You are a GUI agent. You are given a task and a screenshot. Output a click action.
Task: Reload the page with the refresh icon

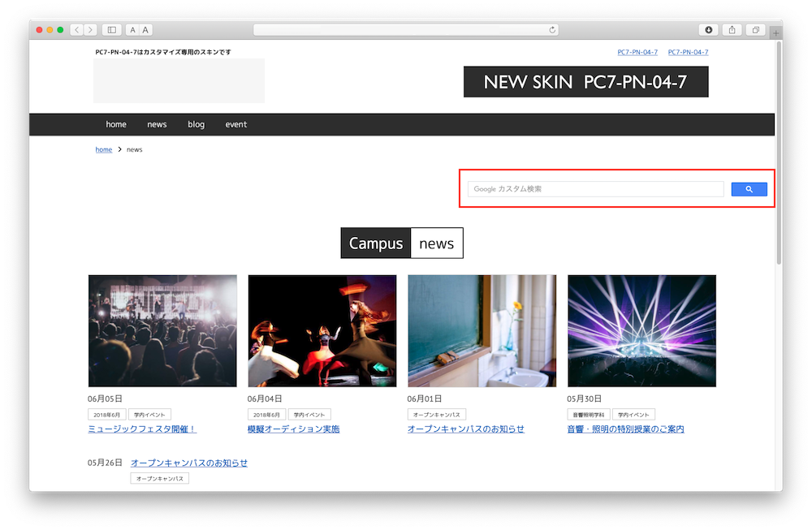coord(552,30)
